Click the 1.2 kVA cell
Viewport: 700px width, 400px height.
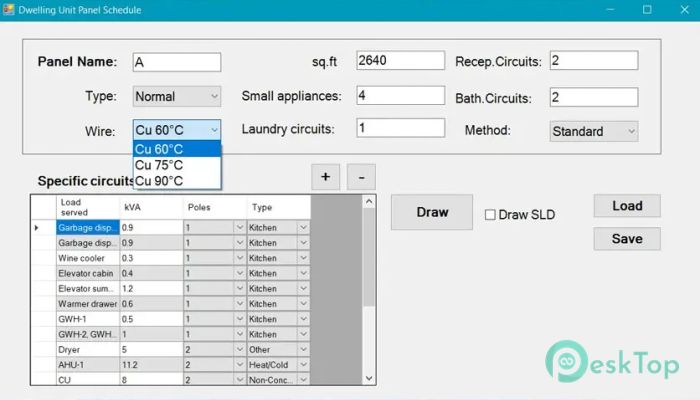(151, 288)
